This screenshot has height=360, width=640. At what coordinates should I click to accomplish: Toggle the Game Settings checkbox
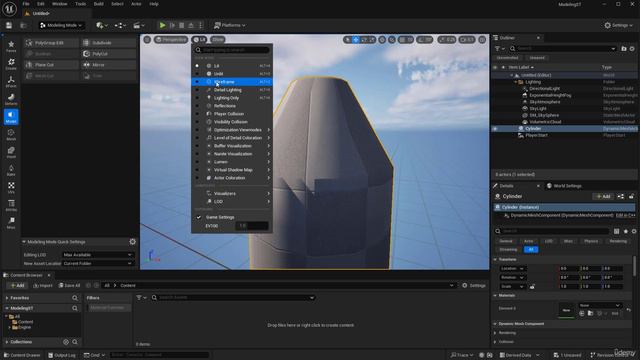pyautogui.click(x=199, y=217)
